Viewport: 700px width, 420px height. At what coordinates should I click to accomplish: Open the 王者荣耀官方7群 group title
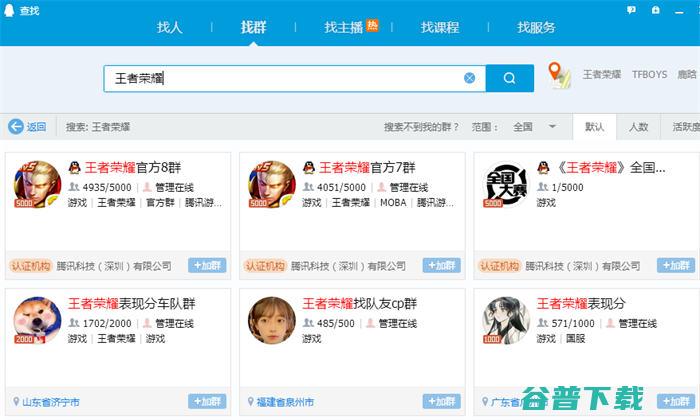(x=367, y=168)
